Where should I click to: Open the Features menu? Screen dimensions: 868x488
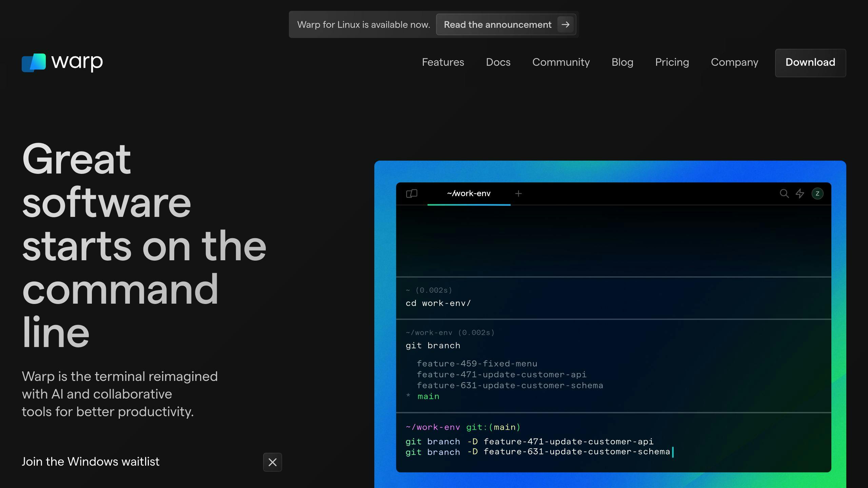[x=443, y=62]
